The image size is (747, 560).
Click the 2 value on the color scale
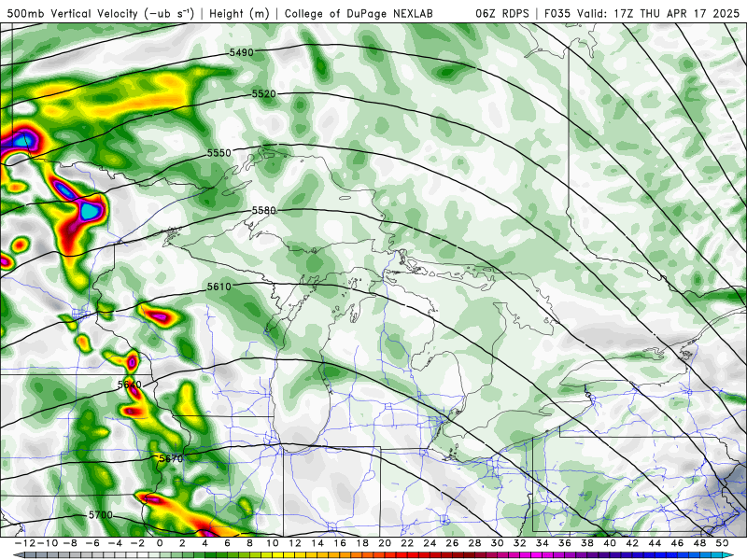(x=182, y=543)
